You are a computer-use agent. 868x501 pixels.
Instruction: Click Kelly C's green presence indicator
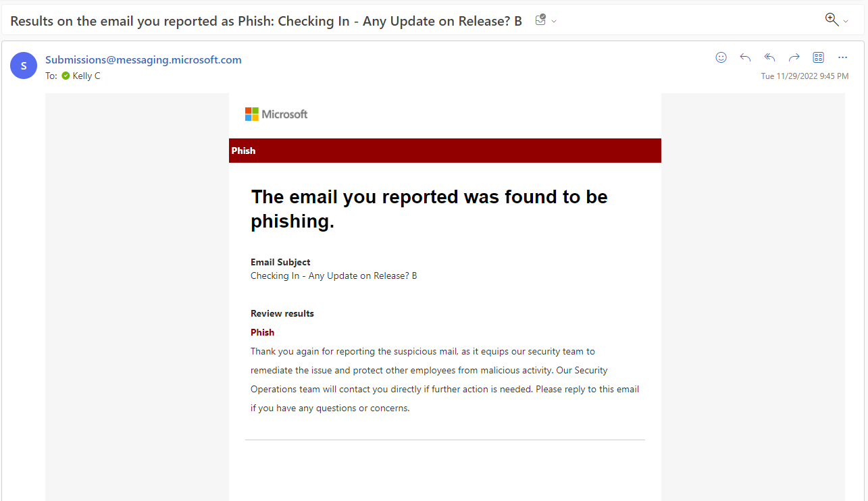click(66, 76)
